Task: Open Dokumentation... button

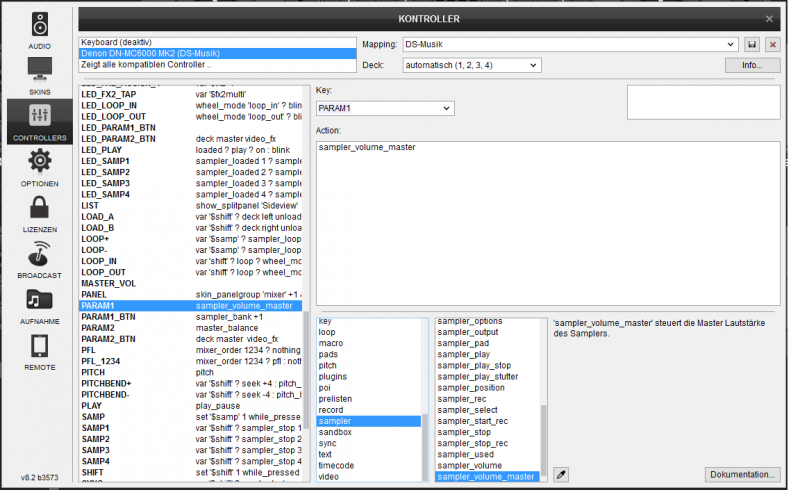Action: pos(742,474)
